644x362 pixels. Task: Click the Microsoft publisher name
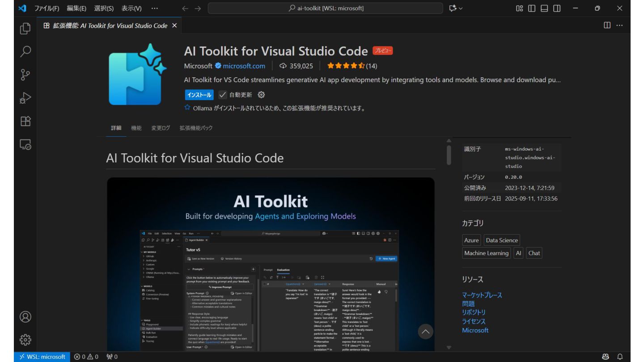click(x=198, y=66)
